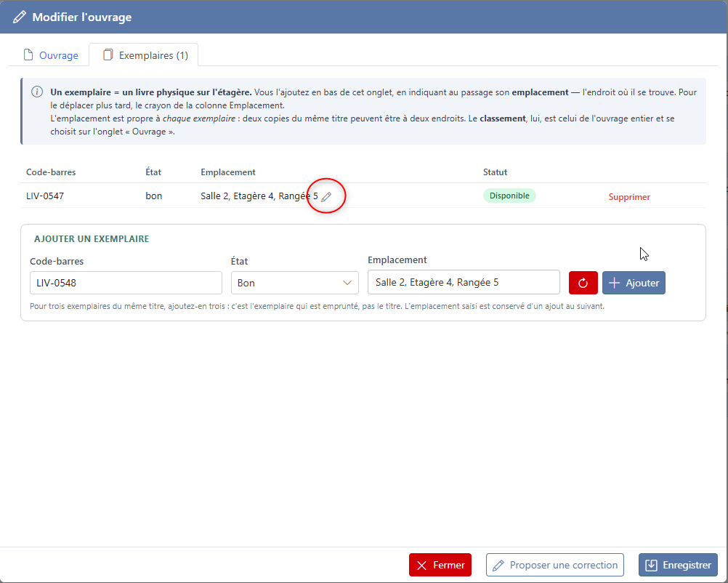Switch to the Ouvrage tab
Viewport: 728px width, 583px height.
(x=51, y=55)
